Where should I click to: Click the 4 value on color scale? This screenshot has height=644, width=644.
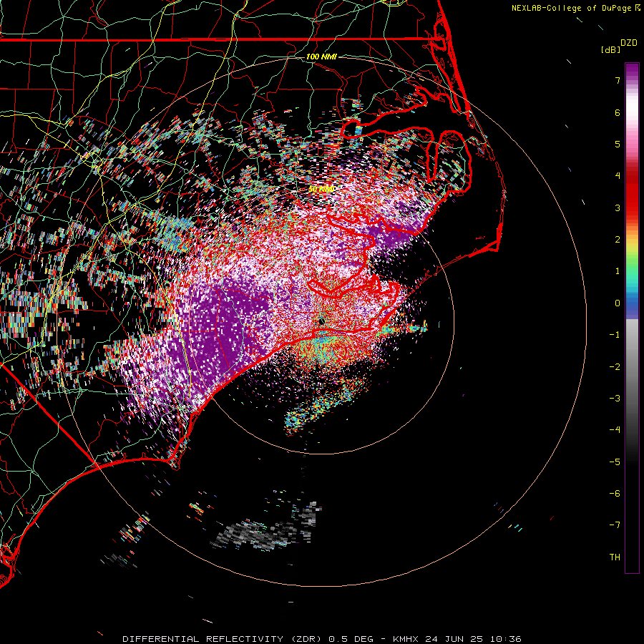coord(618,176)
